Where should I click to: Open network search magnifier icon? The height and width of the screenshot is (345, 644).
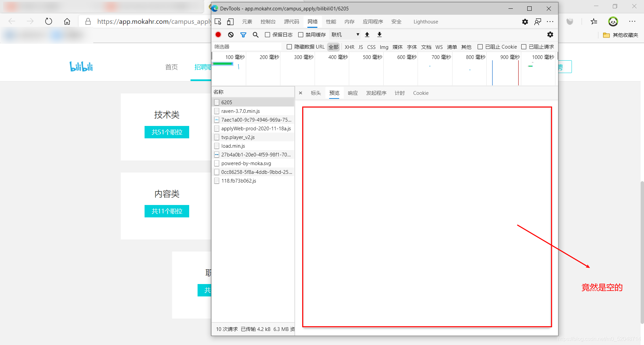256,34
